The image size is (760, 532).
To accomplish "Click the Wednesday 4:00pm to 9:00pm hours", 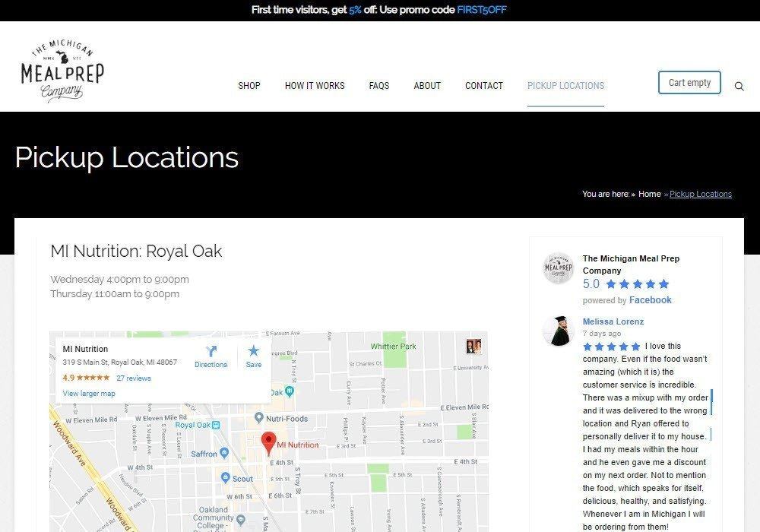I will pos(120,280).
